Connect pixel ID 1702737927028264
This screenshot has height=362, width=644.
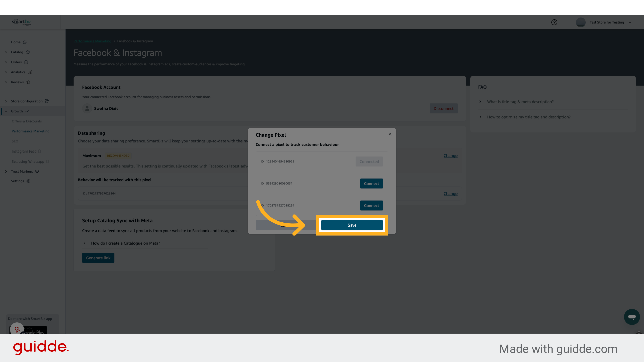pyautogui.click(x=371, y=206)
